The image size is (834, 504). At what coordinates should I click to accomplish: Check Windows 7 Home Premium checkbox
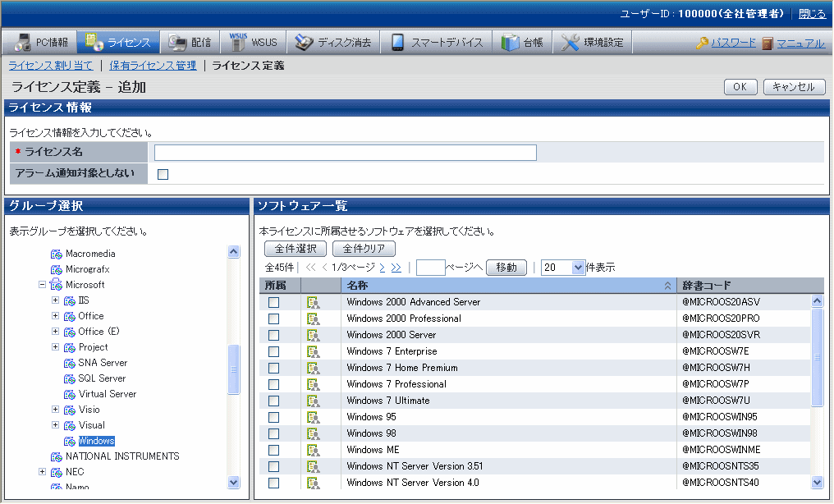click(x=274, y=369)
